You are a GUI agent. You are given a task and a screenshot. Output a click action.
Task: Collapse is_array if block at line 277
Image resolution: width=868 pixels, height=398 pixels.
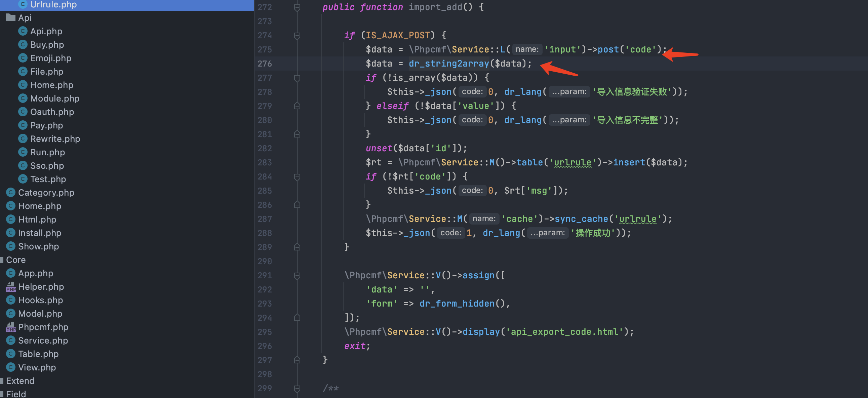[297, 78]
